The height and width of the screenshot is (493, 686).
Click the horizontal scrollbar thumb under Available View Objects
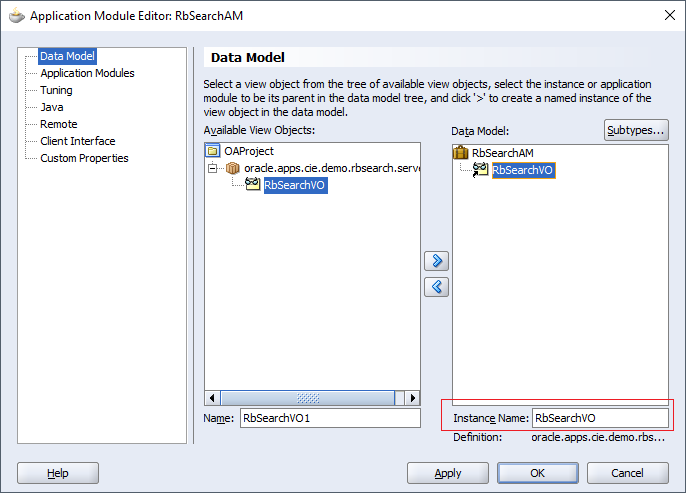tap(308, 398)
